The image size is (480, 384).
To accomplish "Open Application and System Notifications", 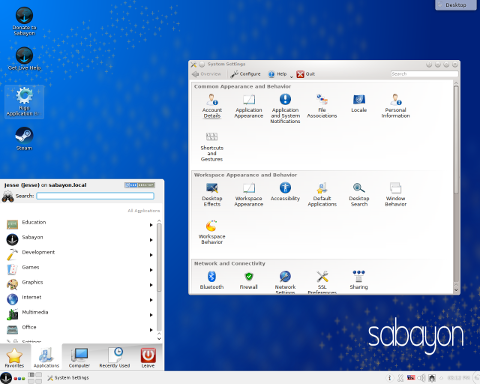I will pos(285,109).
